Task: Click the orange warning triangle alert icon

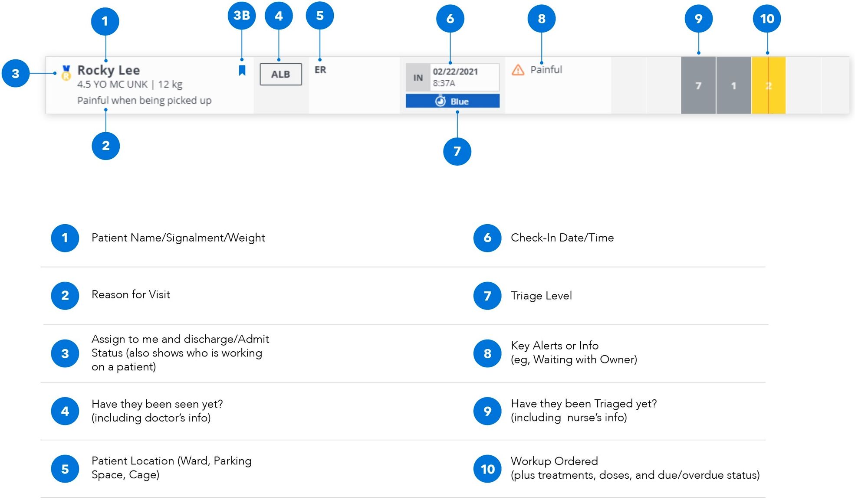Action: pyautogui.click(x=518, y=70)
